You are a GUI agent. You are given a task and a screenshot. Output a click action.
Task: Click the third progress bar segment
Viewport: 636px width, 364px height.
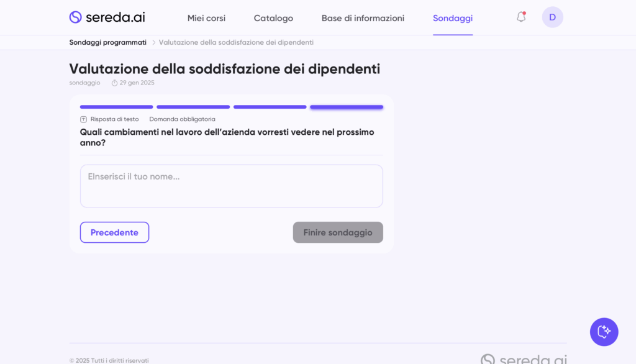point(270,107)
